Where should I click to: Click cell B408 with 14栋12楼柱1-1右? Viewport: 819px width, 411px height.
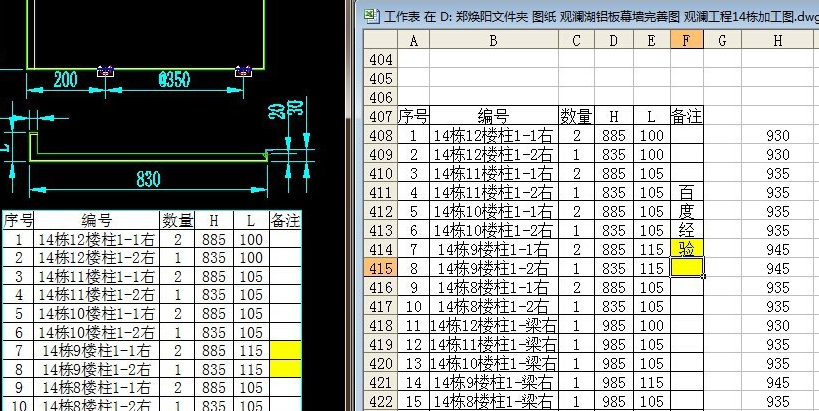(x=493, y=135)
